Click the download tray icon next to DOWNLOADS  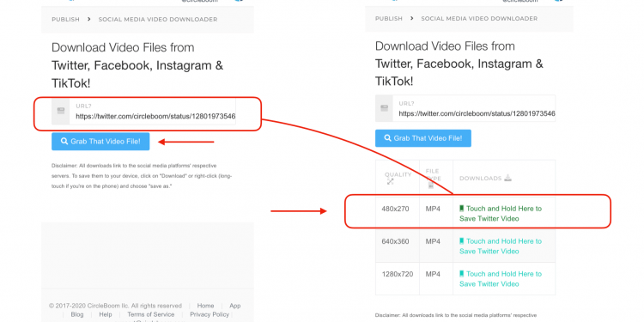click(x=508, y=178)
